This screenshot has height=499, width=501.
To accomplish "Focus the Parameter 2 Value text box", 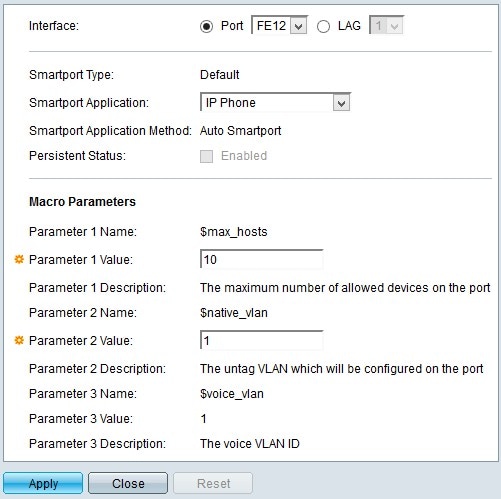I will pyautogui.click(x=262, y=340).
